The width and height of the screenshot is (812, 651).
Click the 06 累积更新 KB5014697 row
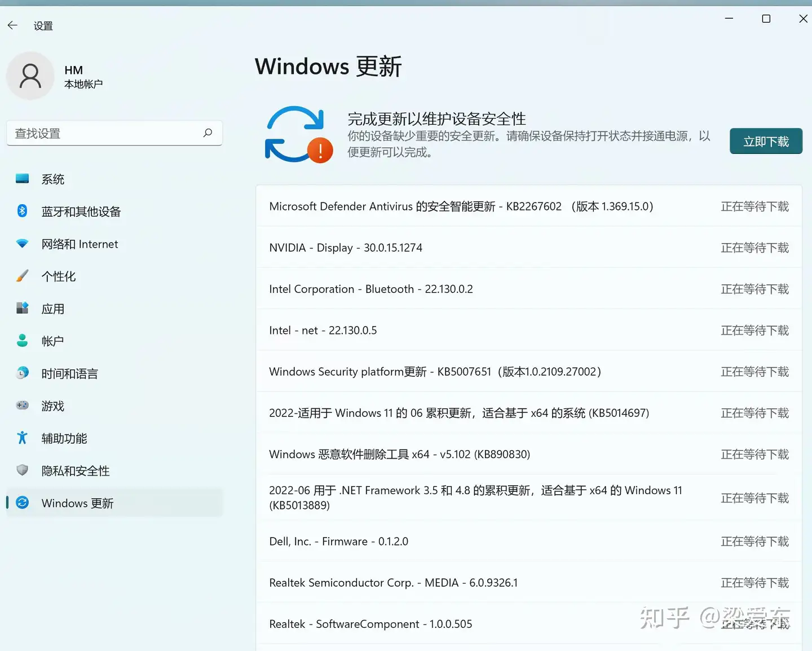click(x=529, y=413)
